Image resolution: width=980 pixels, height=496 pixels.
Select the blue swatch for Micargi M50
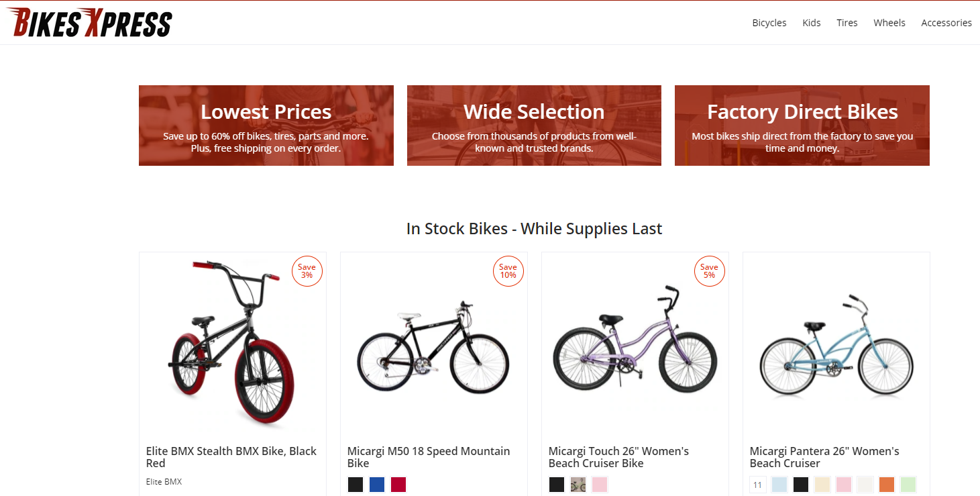(377, 485)
